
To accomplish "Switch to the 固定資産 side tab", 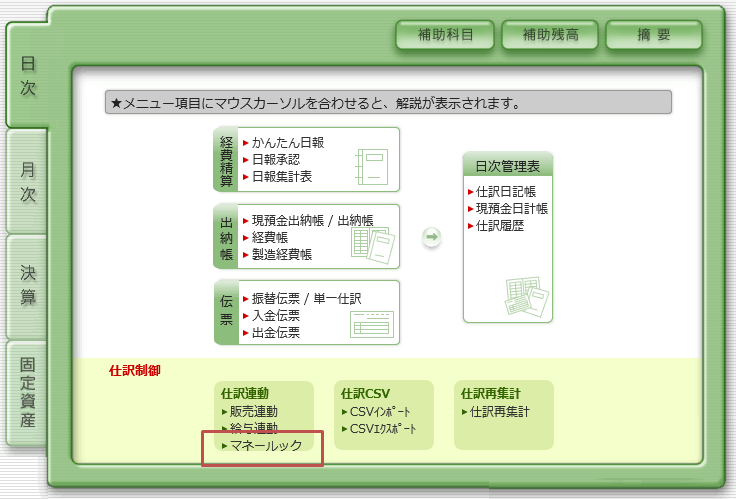I will 27,392.
